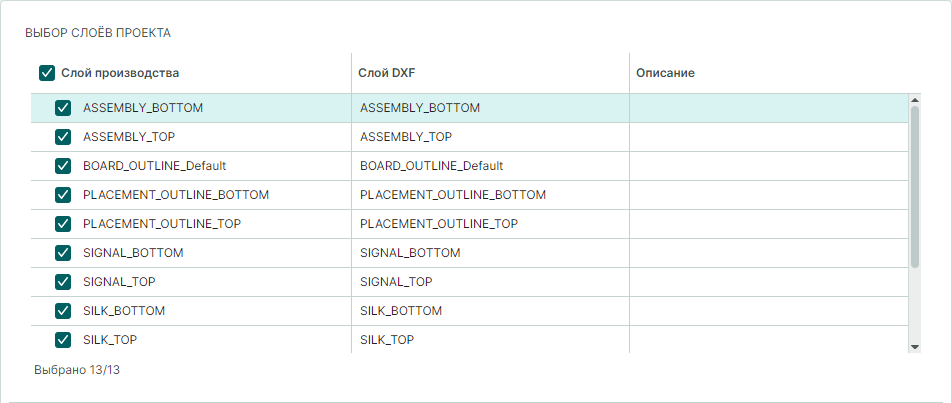Click the vertical scrollbar thumb
This screenshot has width=952, height=403.
[x=914, y=185]
